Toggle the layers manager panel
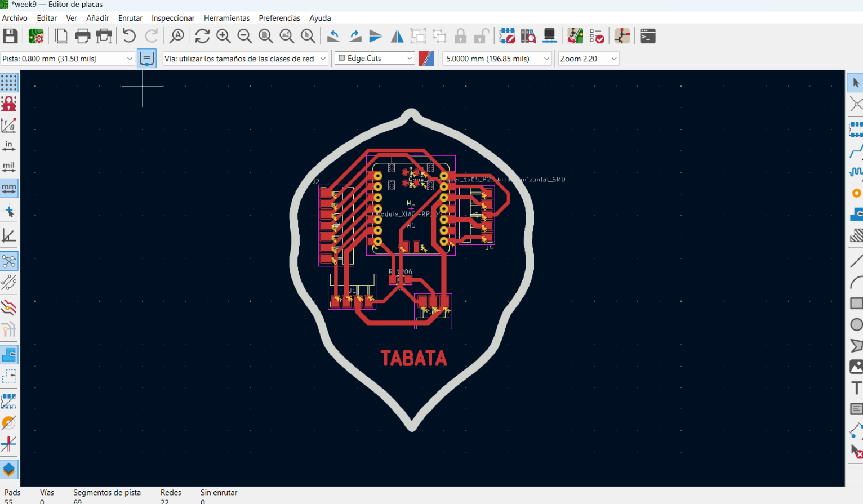This screenshot has width=863, height=504. pyautogui.click(x=9, y=470)
